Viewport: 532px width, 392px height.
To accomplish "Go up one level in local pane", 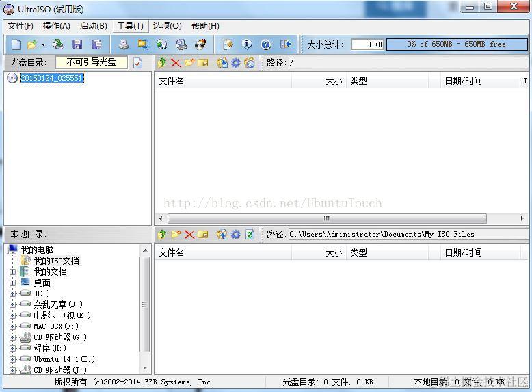I will coord(162,235).
